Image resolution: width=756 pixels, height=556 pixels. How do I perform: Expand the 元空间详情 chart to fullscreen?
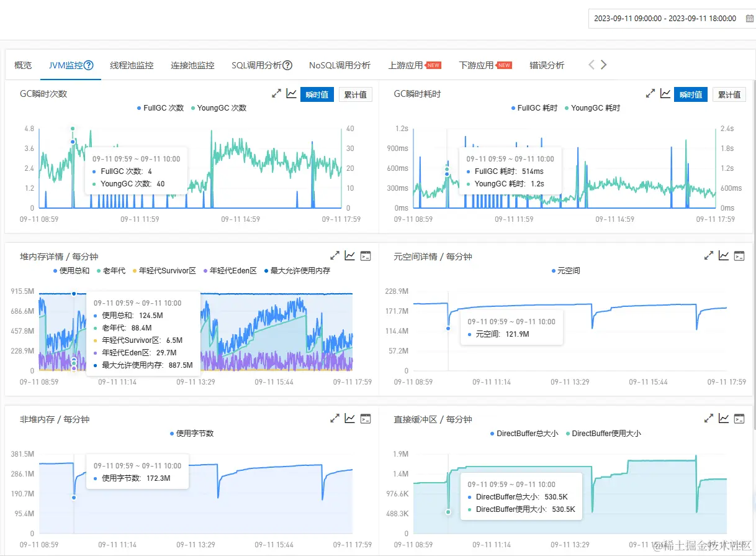tap(709, 256)
